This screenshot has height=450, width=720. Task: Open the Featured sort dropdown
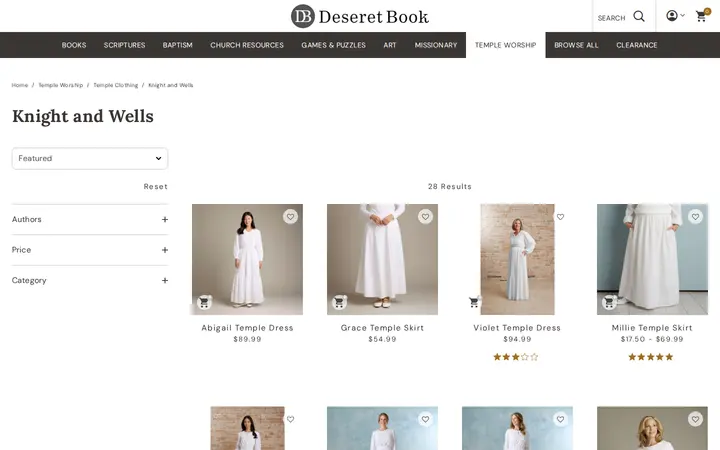90,158
